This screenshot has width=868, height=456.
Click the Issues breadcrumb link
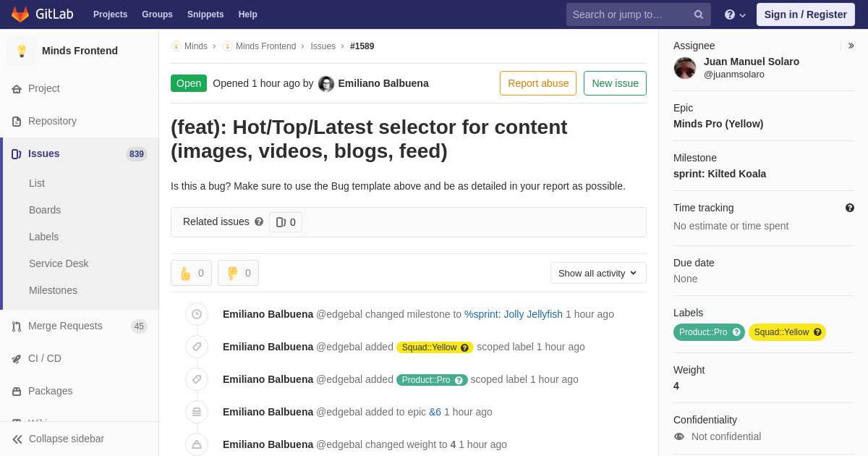click(323, 46)
